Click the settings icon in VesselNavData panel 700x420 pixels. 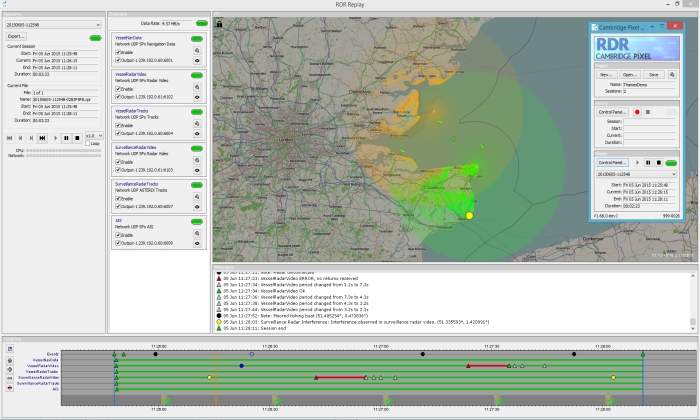point(198,51)
